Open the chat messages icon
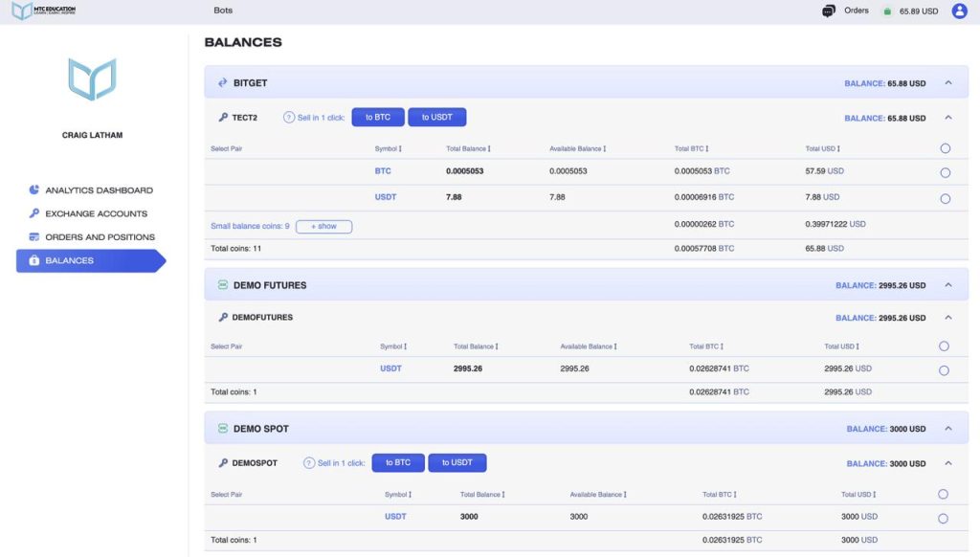This screenshot has width=980, height=557. (828, 11)
